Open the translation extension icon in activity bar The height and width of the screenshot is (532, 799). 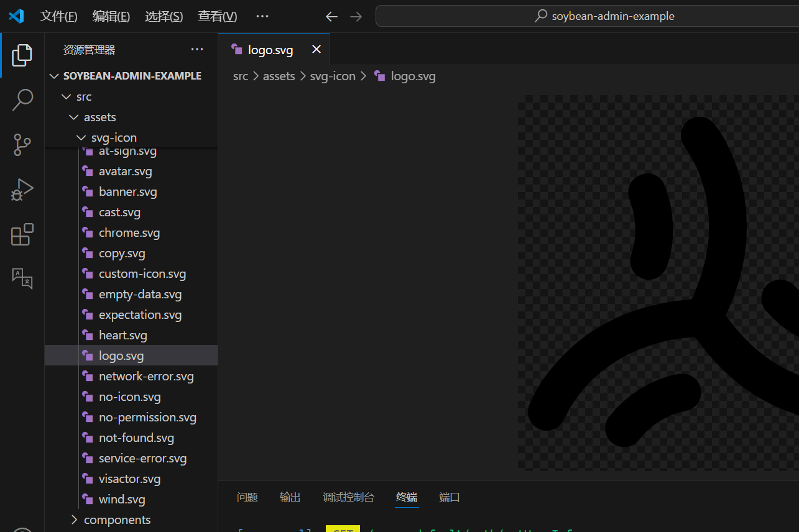[22, 278]
